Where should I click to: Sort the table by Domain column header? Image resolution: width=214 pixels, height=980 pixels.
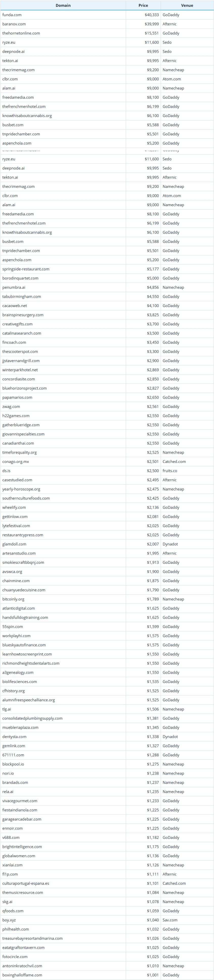tap(63, 5)
